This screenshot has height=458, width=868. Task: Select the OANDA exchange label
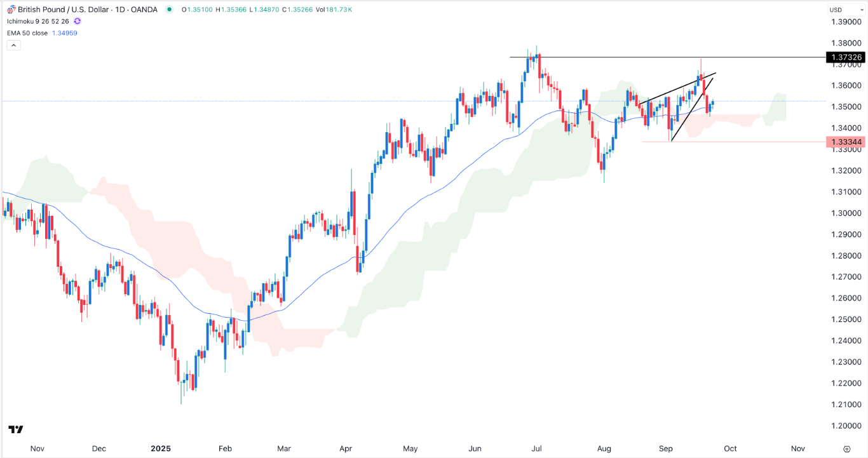[x=144, y=10]
